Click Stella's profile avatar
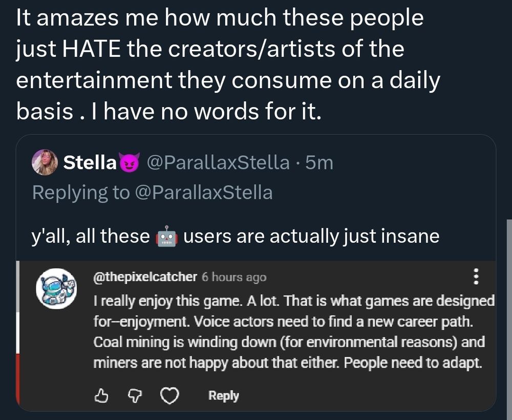This screenshot has height=420, width=512. [45, 162]
